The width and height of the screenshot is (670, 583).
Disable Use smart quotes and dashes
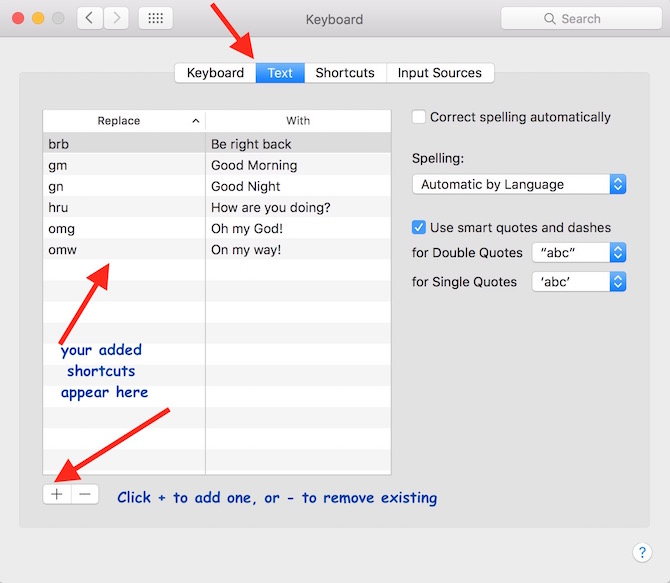point(419,227)
